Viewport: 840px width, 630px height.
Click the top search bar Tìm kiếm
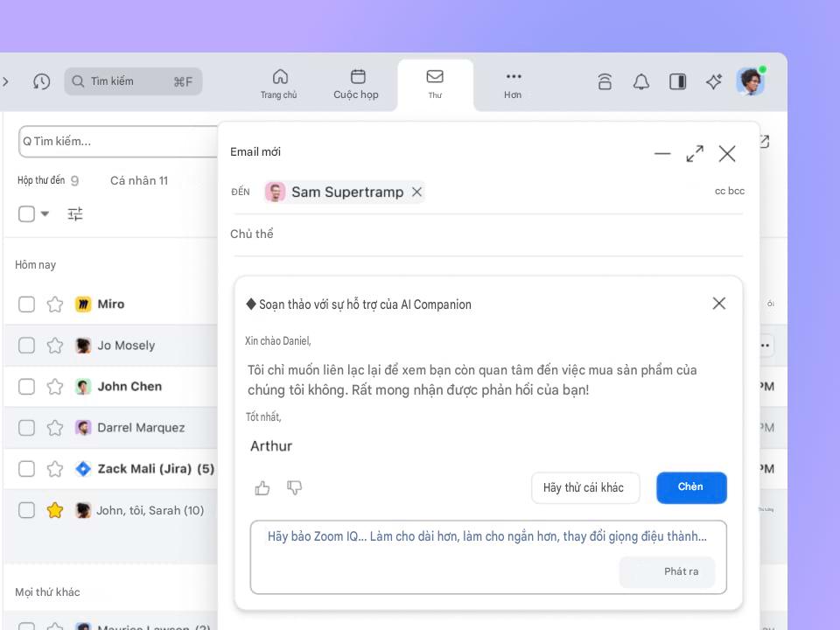[x=133, y=81]
